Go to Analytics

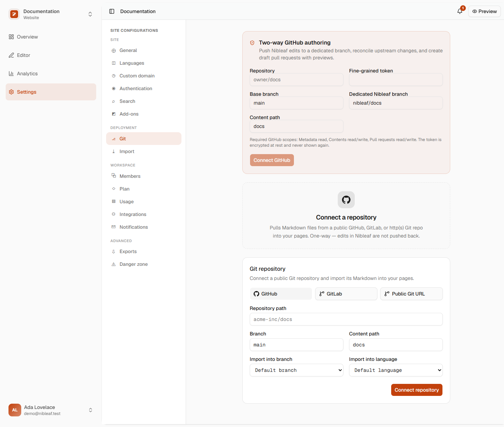(x=51, y=74)
